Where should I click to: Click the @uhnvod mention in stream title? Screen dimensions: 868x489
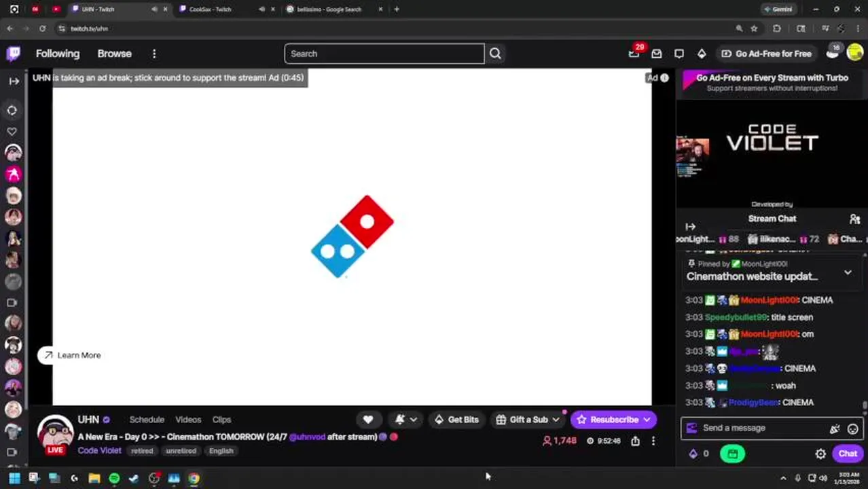[x=307, y=437]
